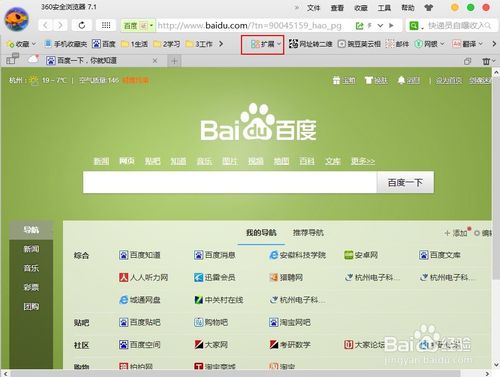Open the skin (shirt) icon in title bar
Image resolution: width=500 pixels, height=377 pixels.
(429, 7)
